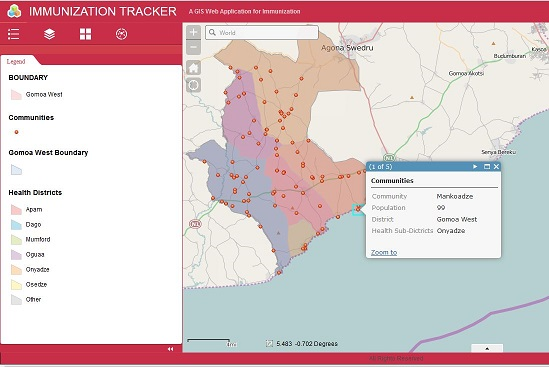Open the basemap gallery grid icon
Image resolution: width=549 pixels, height=367 pixels.
(85, 34)
